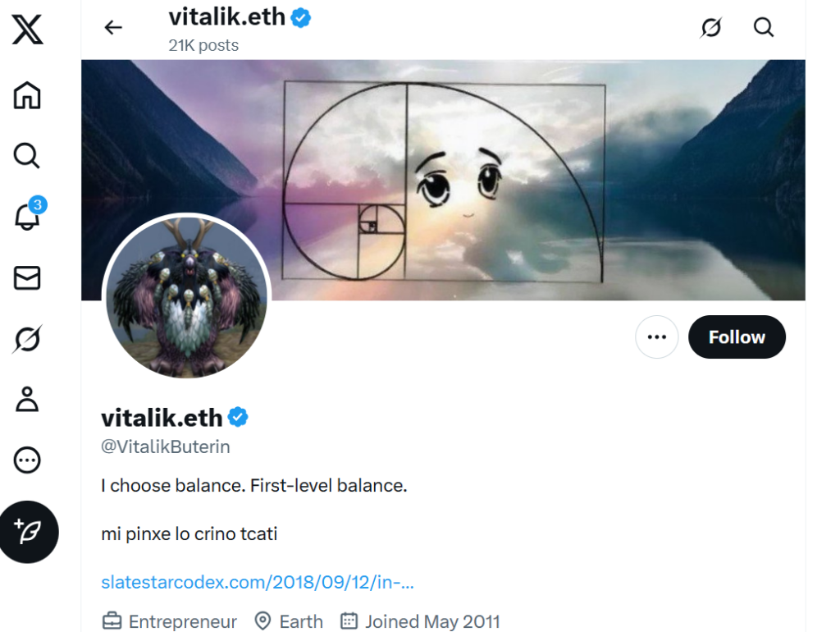Viewport: 840px width, 632px height.
Task: Search this profile with the top-right magnifier
Action: [764, 27]
